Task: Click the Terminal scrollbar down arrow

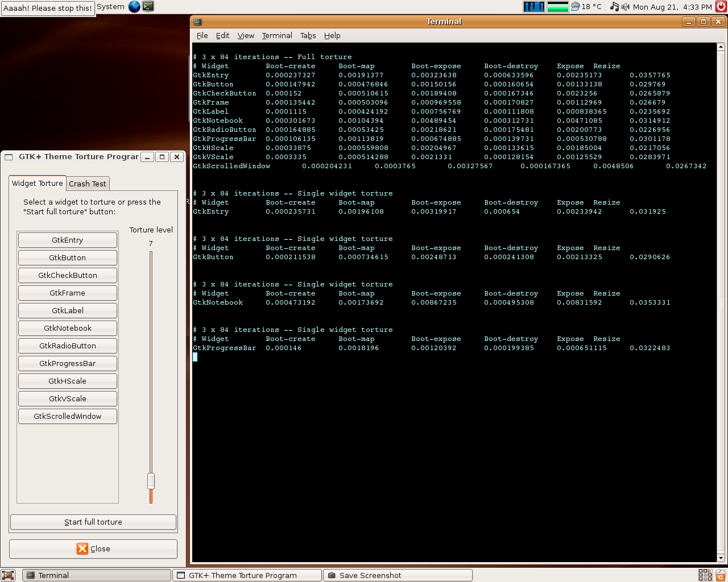Action: 721,558
